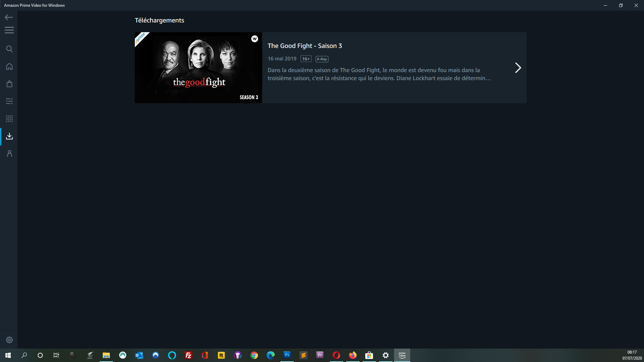Click the series description text
Screen dimensions: 644x362
379,74
